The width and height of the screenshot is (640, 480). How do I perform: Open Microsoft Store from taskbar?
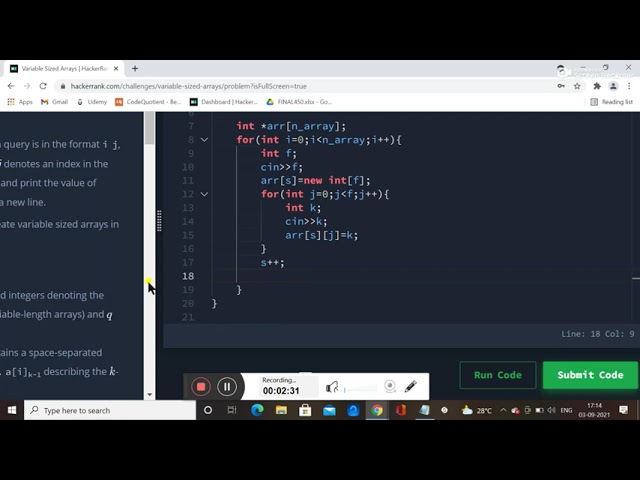click(x=305, y=410)
